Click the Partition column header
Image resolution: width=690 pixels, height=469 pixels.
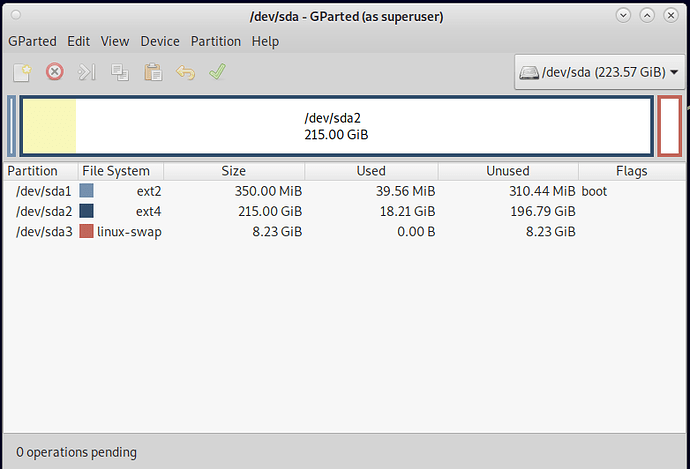[x=41, y=171]
